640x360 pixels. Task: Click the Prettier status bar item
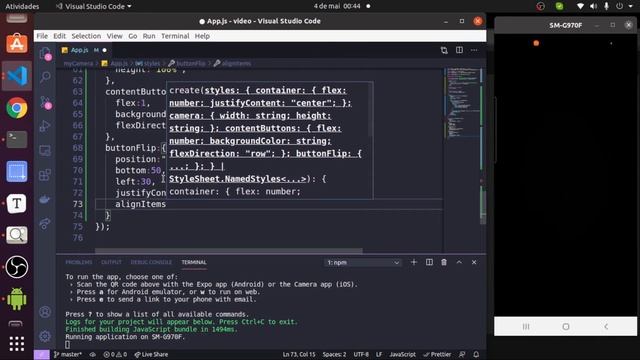[x=438, y=354]
